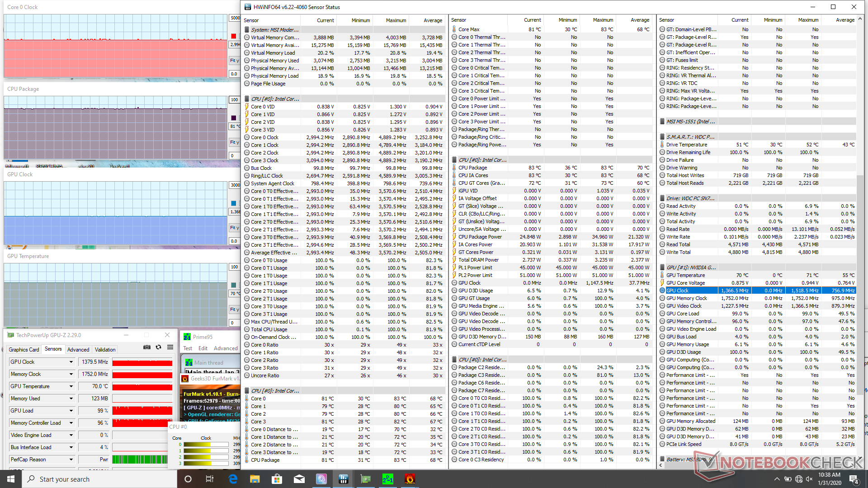Click the Prime95 title bar icon
The height and width of the screenshot is (488, 868).
tap(187, 337)
